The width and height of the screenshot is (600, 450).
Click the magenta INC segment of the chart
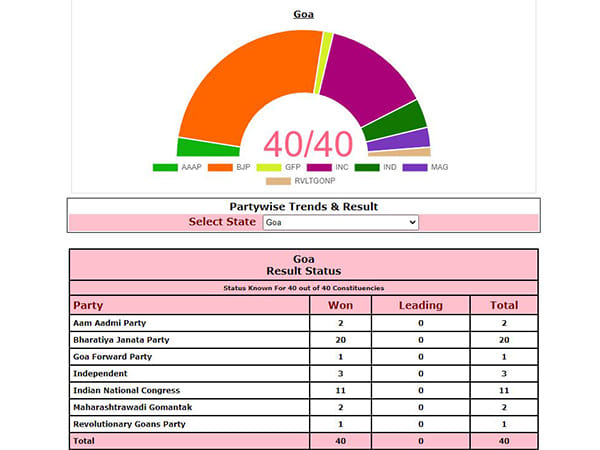367,80
